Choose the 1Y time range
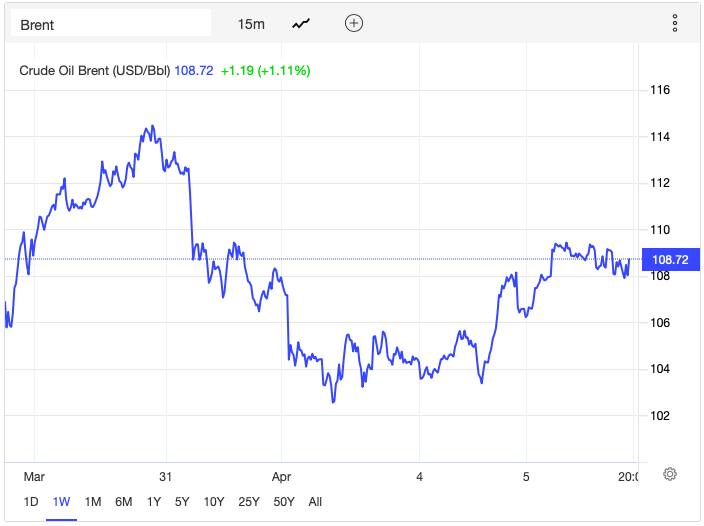 click(x=154, y=501)
